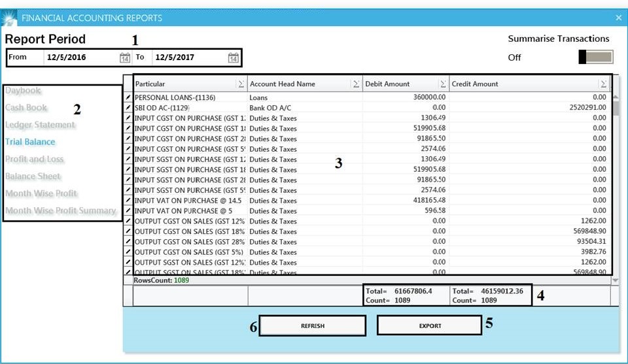Select the Trial Balance report
Image resolution: width=628 pixels, height=364 pixels.
tap(30, 142)
